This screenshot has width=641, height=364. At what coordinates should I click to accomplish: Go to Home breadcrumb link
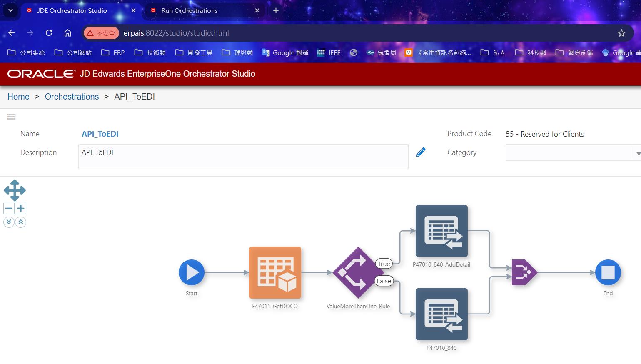(18, 97)
